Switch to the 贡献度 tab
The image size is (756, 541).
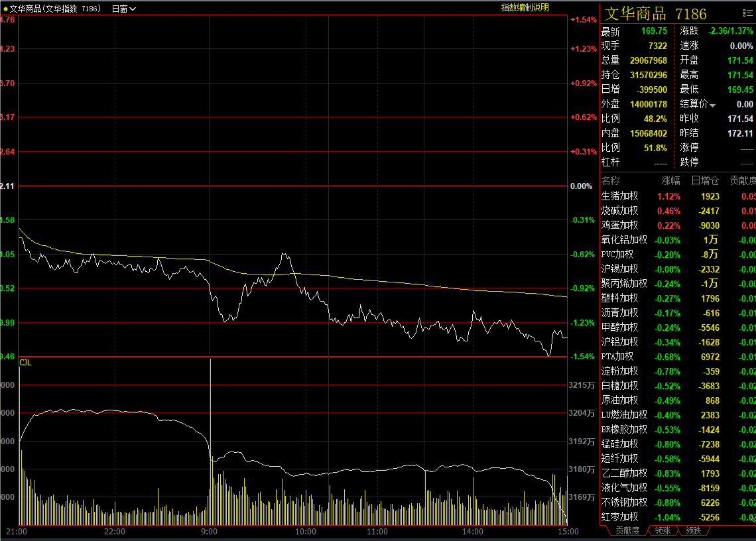click(x=627, y=530)
